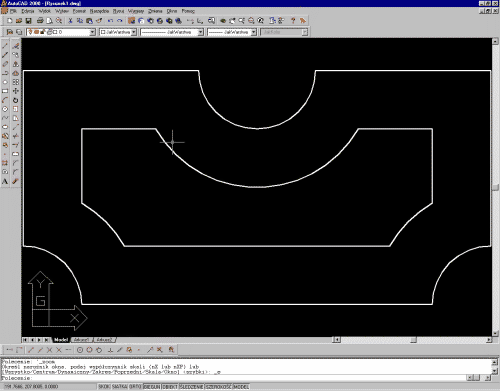Click the Print icon in toolbar
The width and height of the screenshot is (500, 391).
40,21
